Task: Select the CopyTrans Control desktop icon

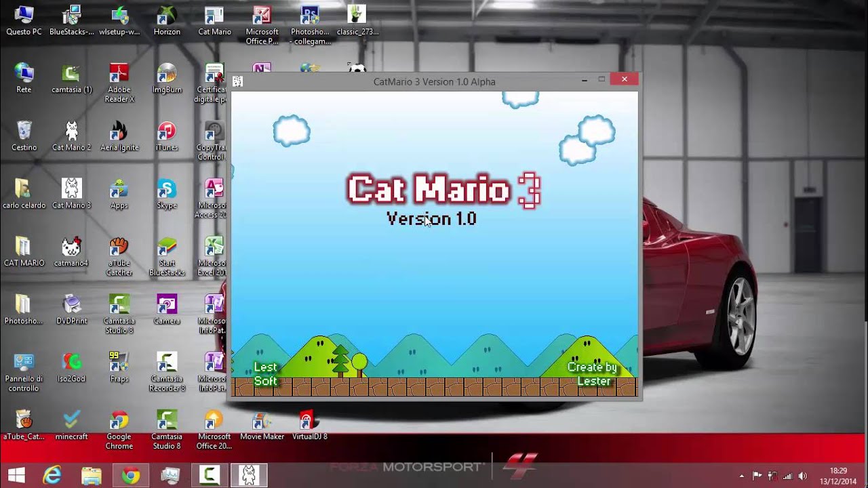Action: 212,140
